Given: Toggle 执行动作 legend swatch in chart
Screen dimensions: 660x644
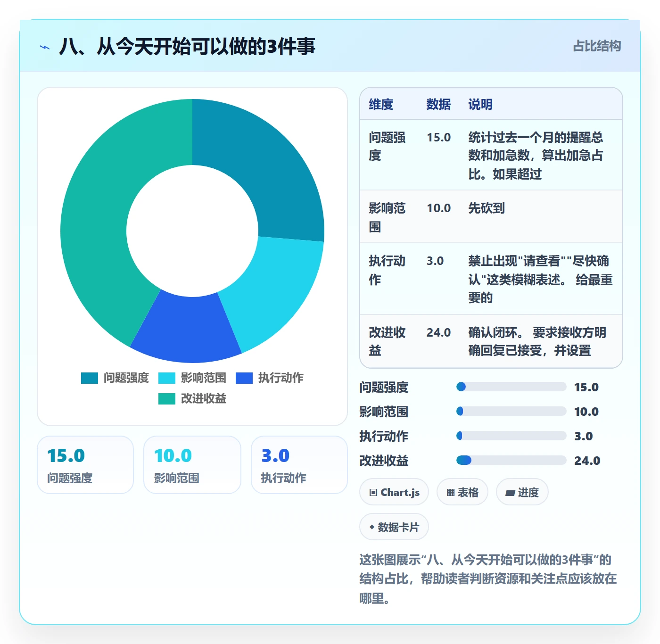Looking at the screenshot, I should coord(244,378).
